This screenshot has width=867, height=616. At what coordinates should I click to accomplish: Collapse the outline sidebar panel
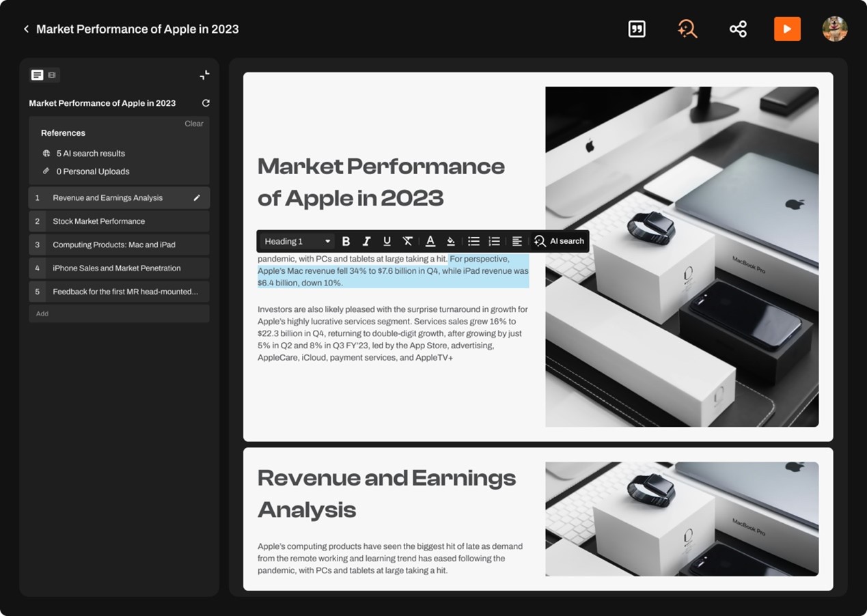204,75
